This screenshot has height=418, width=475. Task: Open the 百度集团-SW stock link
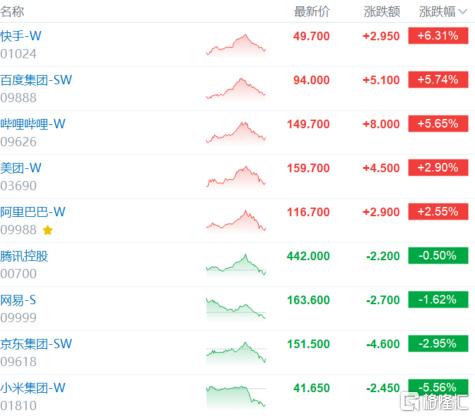pos(36,80)
